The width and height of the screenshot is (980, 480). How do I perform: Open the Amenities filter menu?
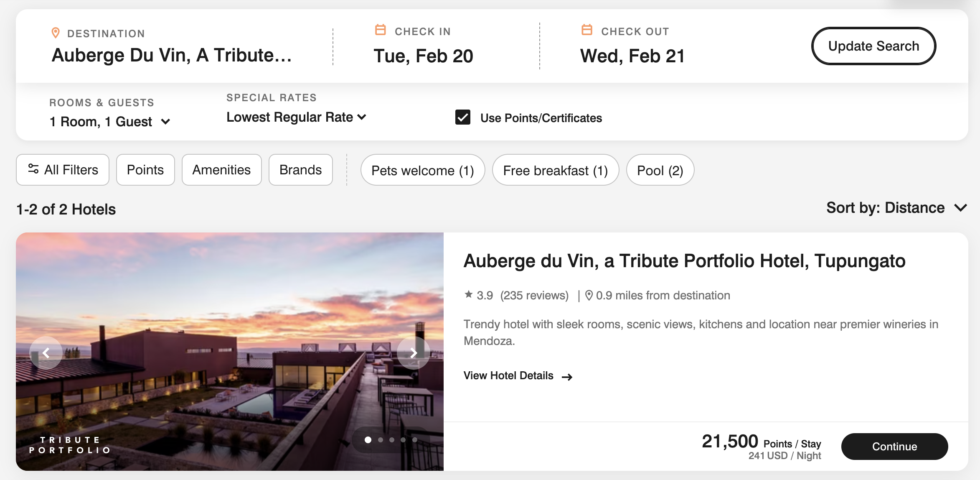point(221,170)
